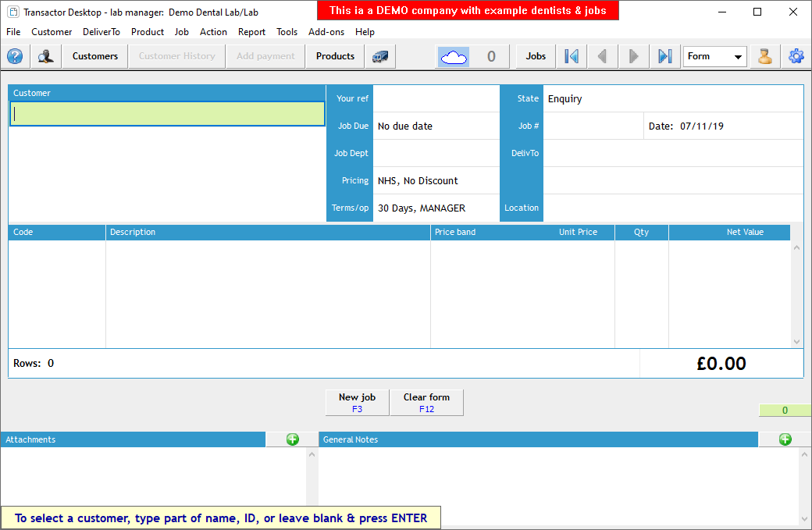Click the cloud sync icon
This screenshot has height=530, width=812.
(x=454, y=56)
